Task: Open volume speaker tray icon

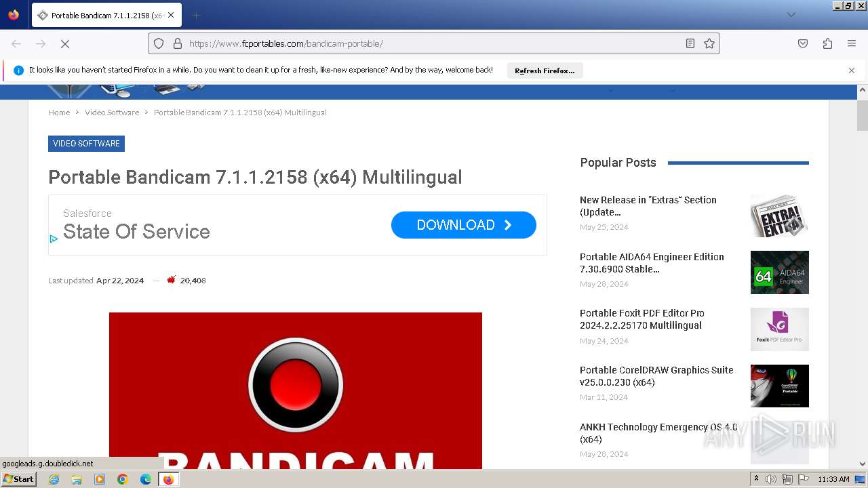Action: coord(771,479)
